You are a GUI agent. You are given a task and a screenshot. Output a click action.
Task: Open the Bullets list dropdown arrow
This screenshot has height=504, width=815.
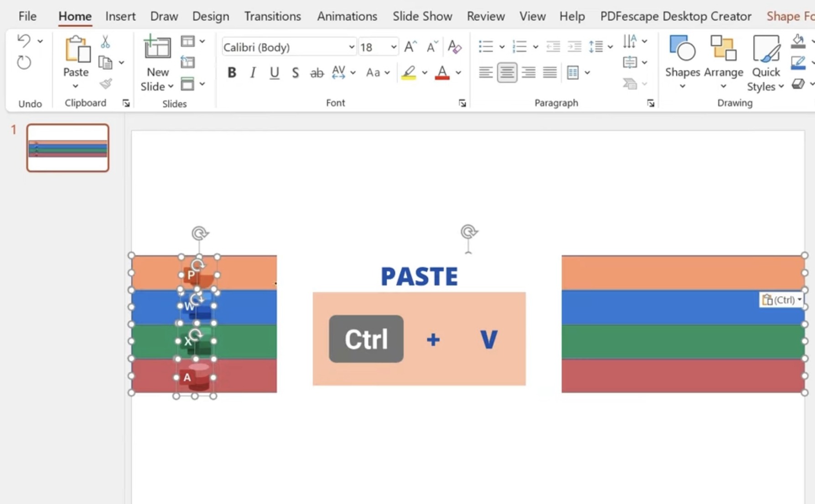coord(502,47)
